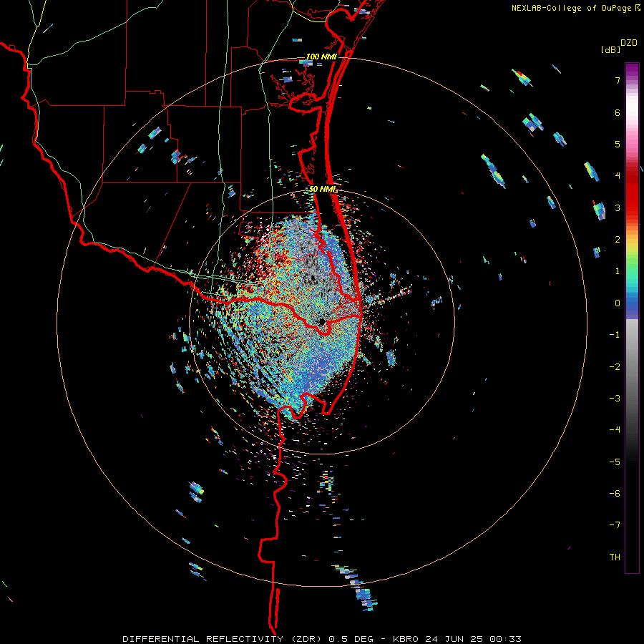
Task: Click the 3 tick label on the color scale
Action: pos(618,208)
